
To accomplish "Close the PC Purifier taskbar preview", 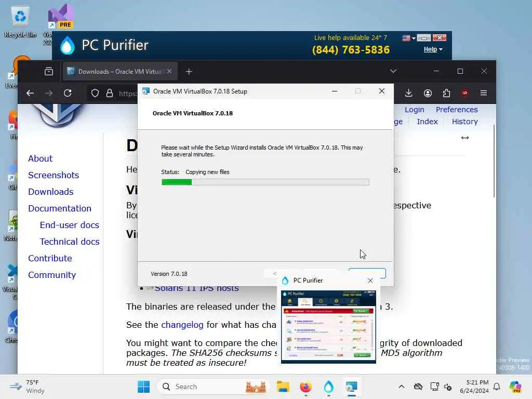I will (370, 281).
